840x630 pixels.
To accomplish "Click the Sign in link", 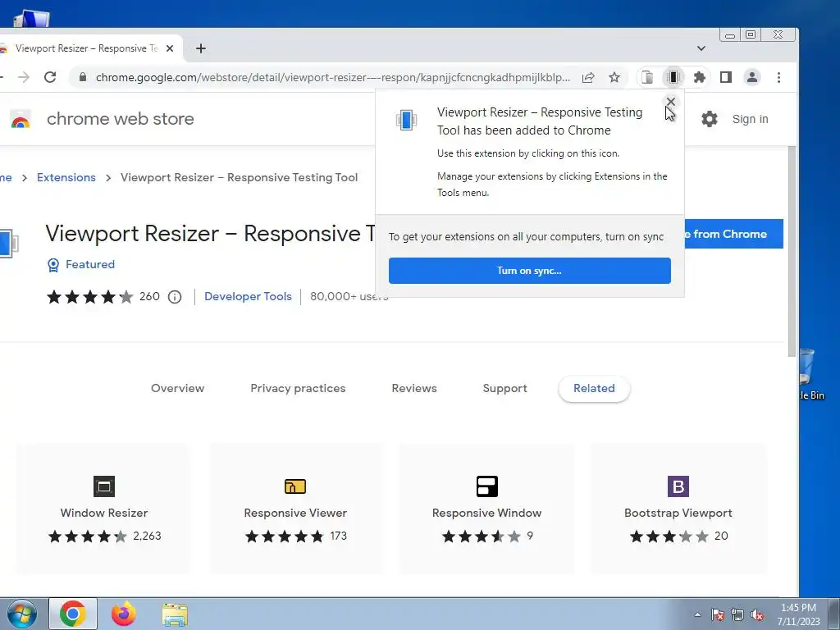I will (x=750, y=119).
